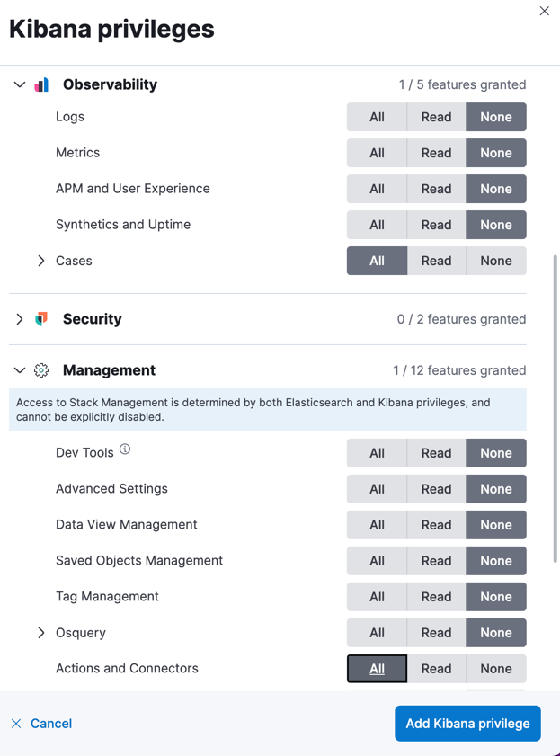Click the Security shield icon

pos(41,319)
